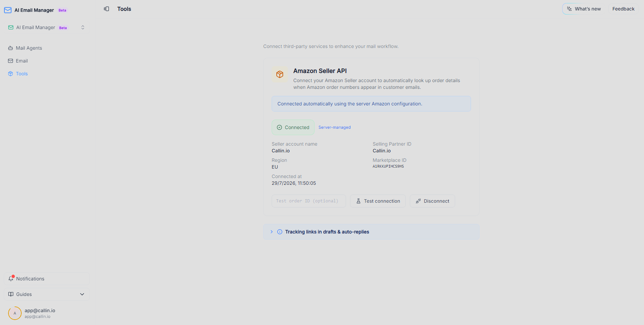
Task: Click the Notifications bell icon
Action: (11, 279)
